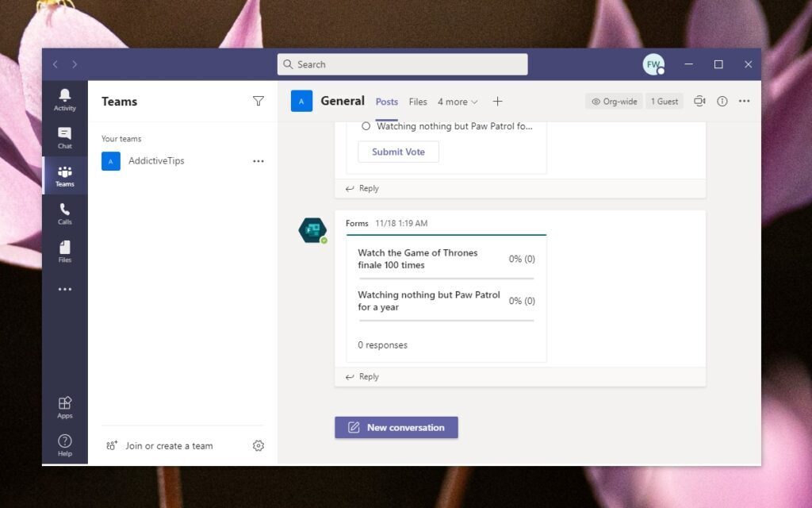Click the Help icon in sidebar
The image size is (812, 508).
[64, 444]
